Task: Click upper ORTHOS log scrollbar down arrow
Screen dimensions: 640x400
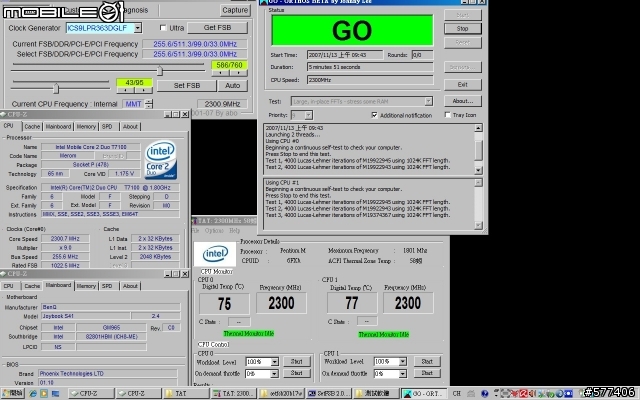Action: click(478, 170)
